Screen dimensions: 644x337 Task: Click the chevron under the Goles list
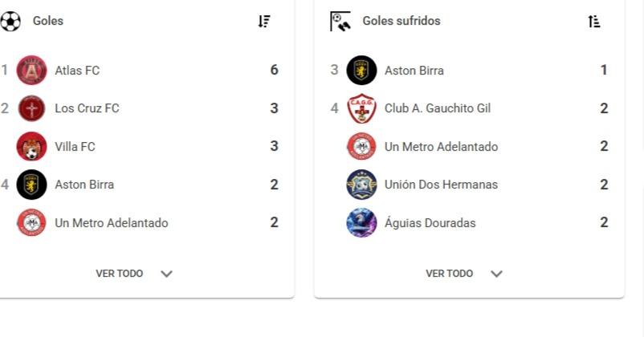point(167,274)
